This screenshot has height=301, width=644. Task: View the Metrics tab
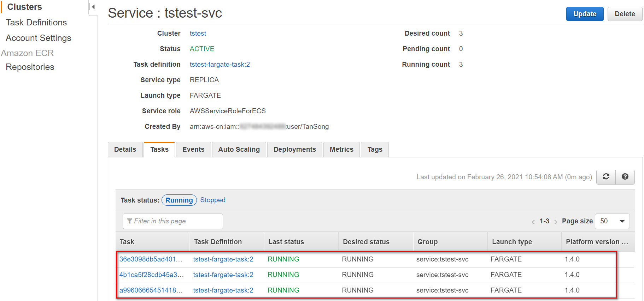(341, 150)
